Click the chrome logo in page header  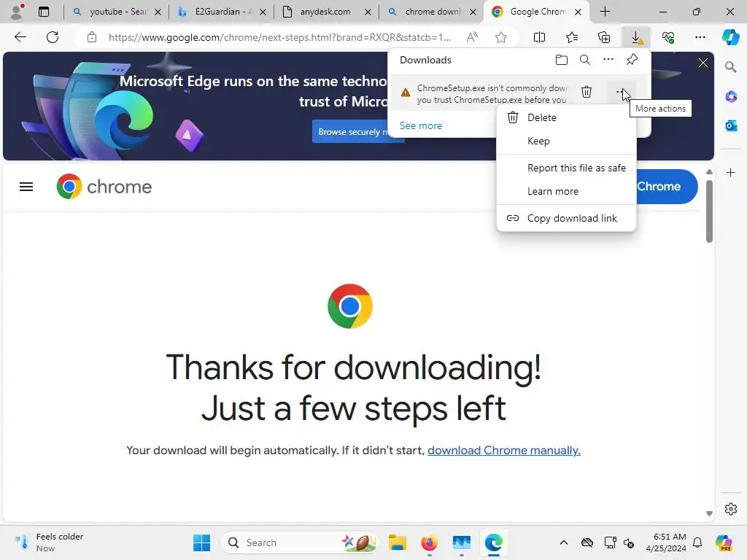tap(104, 187)
